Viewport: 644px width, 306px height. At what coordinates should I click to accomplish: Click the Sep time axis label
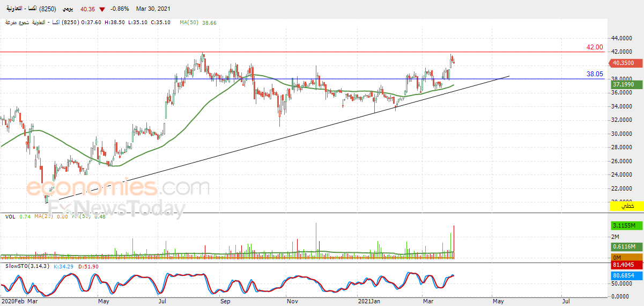point(225,302)
